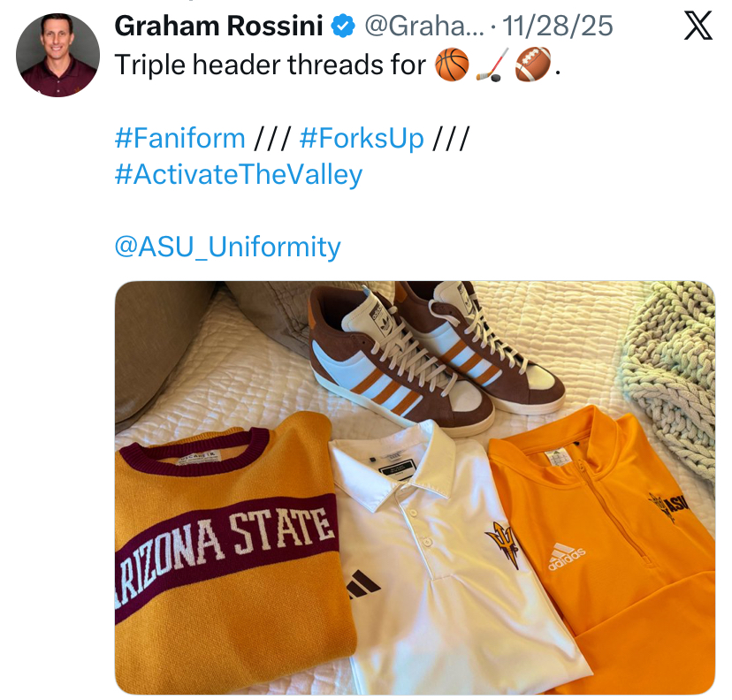Click the #ForksUp hashtag

[362, 138]
